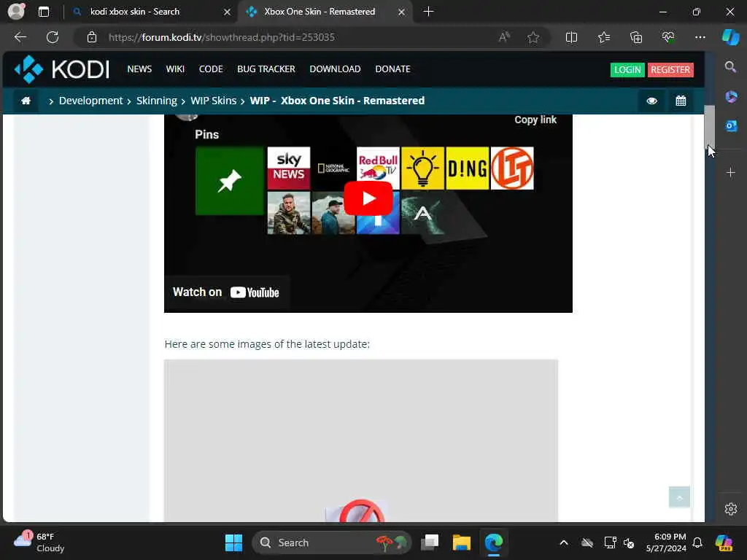Open the Outlook icon in Edge sidebar
Screen dimensions: 747x560
[x=731, y=125]
